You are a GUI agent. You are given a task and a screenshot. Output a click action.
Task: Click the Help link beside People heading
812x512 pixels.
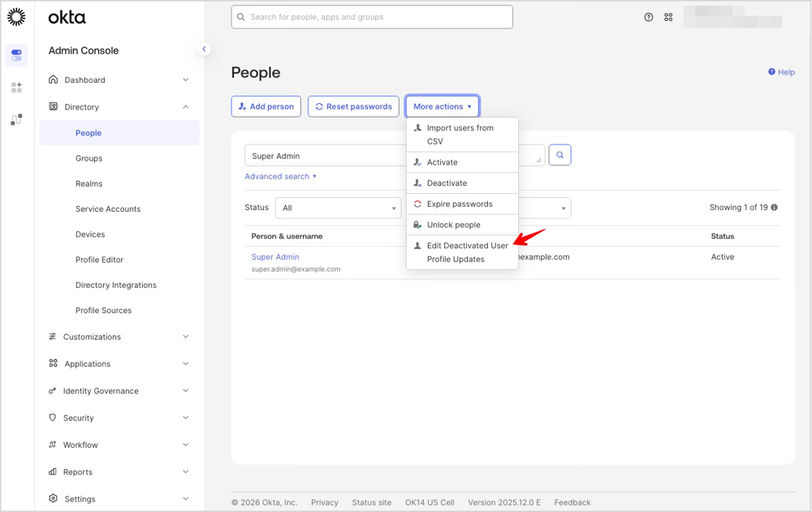pyautogui.click(x=780, y=72)
